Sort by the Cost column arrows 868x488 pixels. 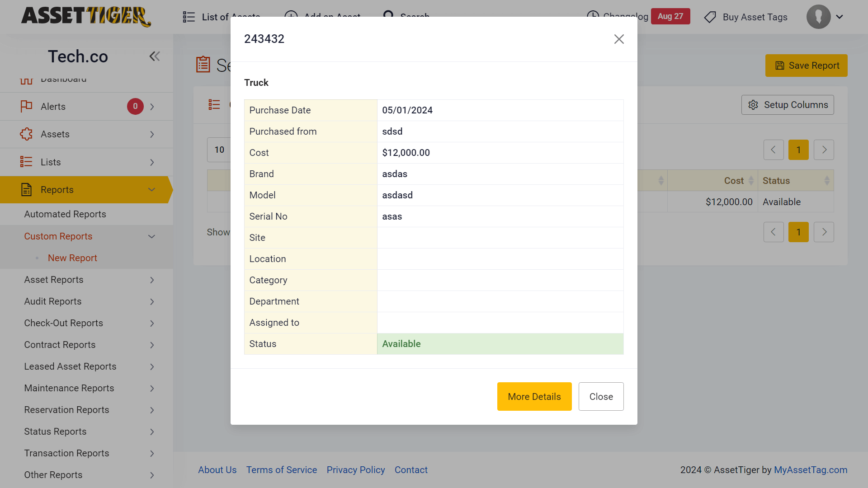click(x=751, y=181)
